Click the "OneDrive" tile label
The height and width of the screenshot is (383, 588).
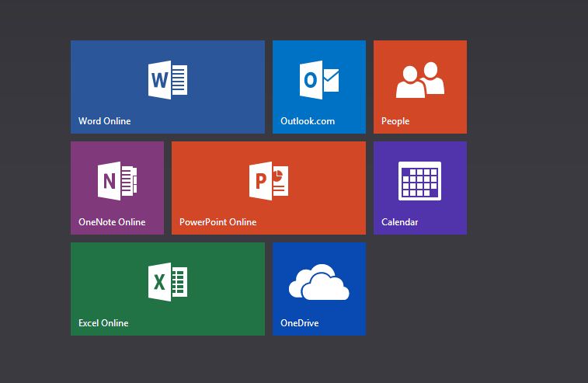pos(300,323)
